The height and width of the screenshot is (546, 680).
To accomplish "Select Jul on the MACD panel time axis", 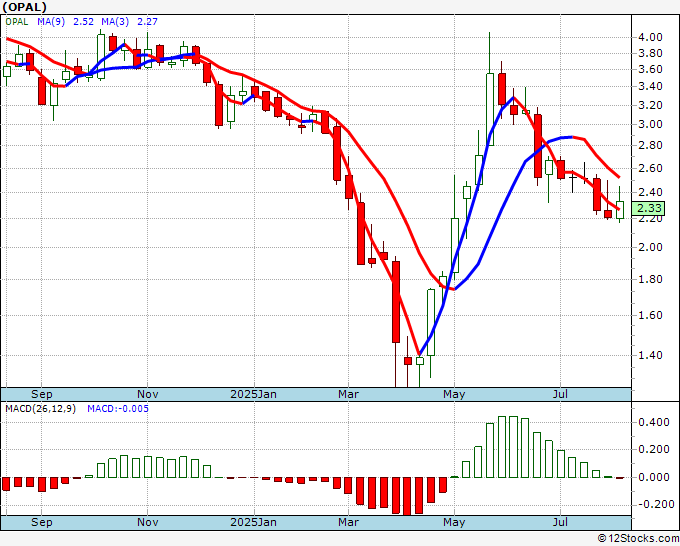I will pos(560,522).
